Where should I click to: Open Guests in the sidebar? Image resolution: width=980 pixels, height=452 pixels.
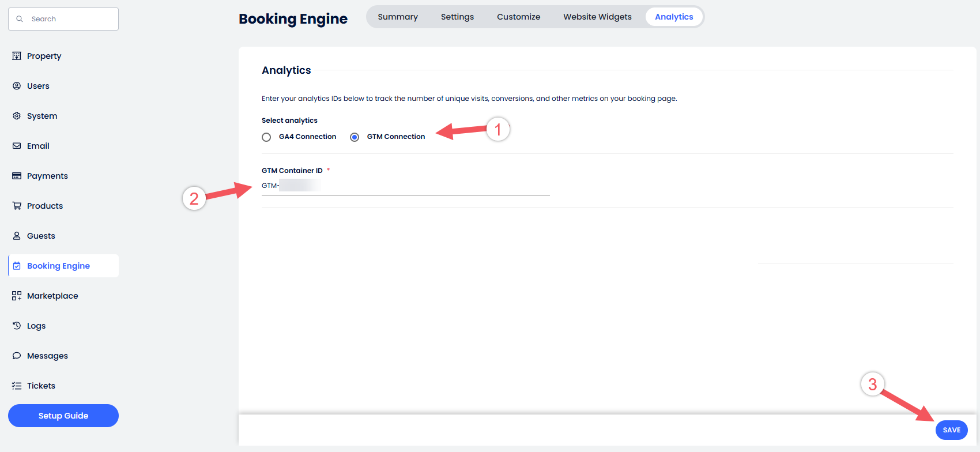click(41, 236)
